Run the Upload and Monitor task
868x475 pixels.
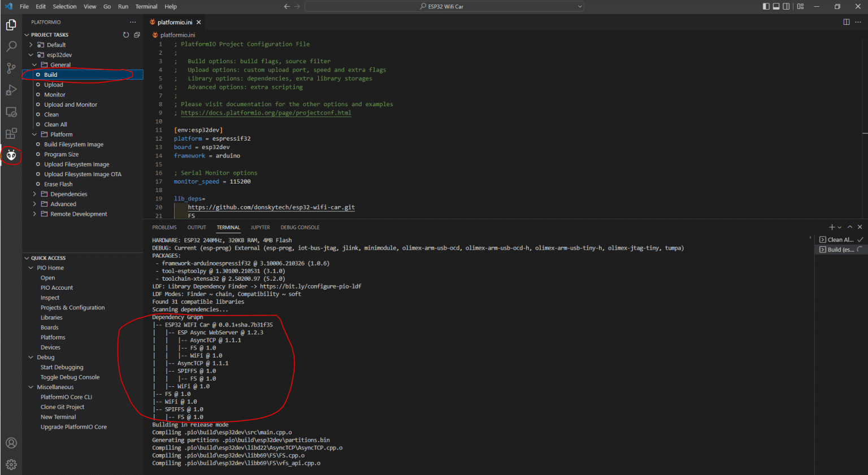pyautogui.click(x=71, y=104)
